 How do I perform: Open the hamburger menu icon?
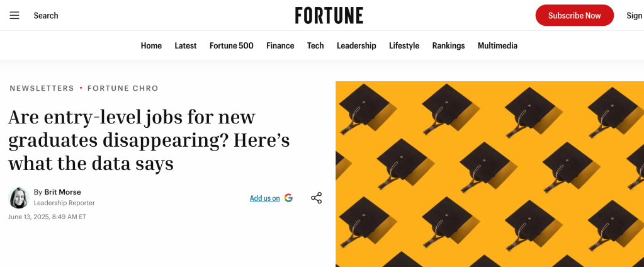point(14,15)
